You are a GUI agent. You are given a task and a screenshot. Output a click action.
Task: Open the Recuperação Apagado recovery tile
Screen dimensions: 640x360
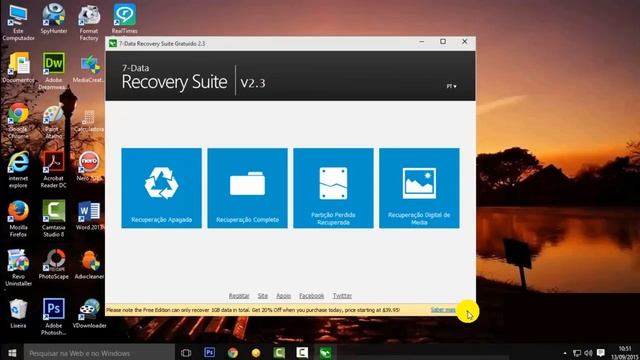(161, 188)
